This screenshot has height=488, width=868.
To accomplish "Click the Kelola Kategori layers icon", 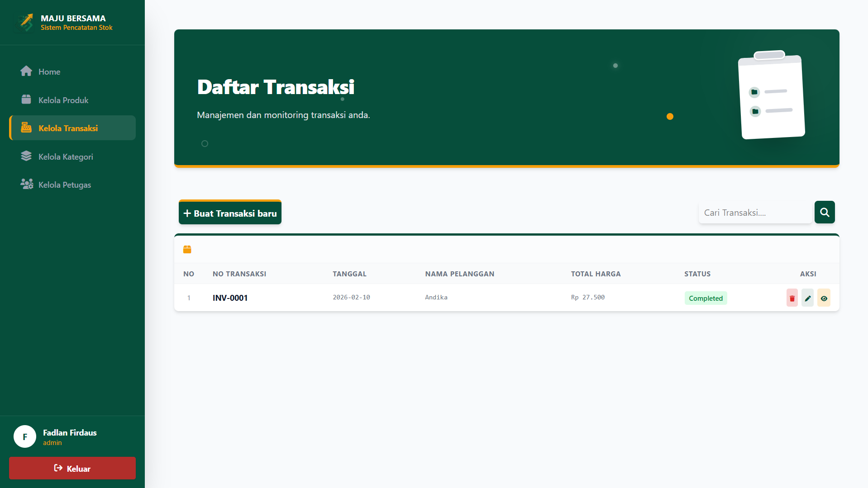I will tap(26, 156).
